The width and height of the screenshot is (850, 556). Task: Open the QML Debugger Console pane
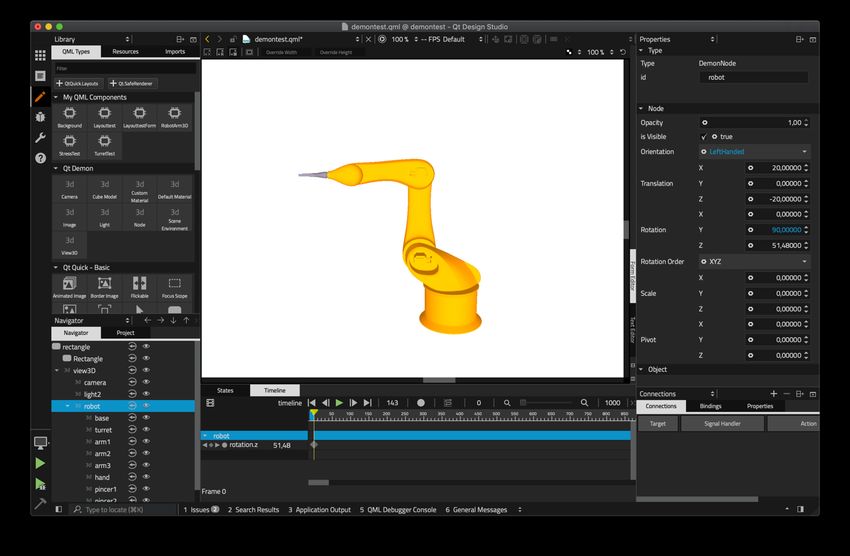click(x=398, y=509)
